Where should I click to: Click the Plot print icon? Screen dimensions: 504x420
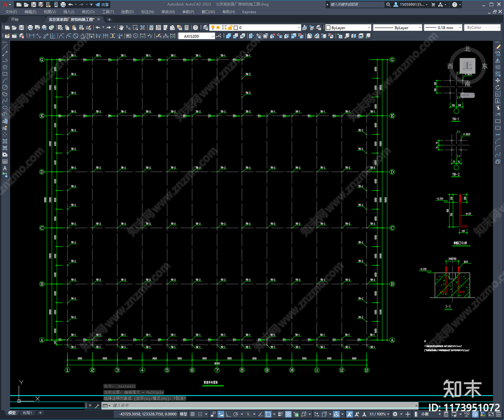coord(30,28)
